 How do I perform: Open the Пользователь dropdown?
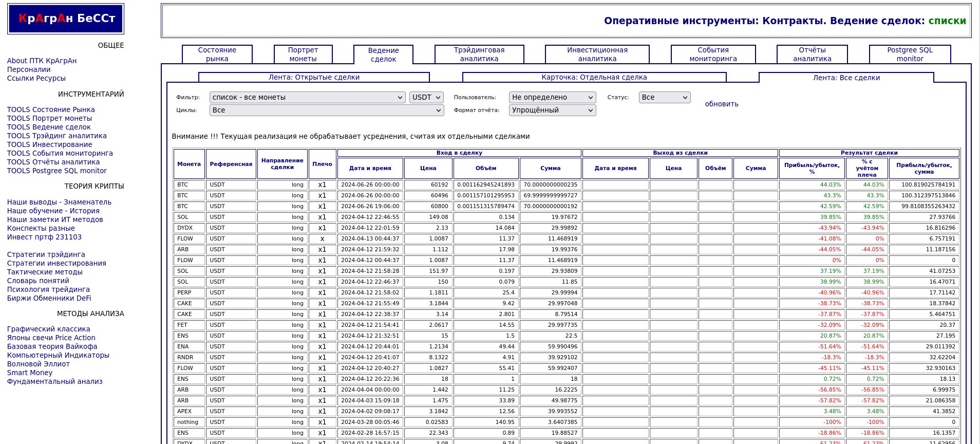(x=552, y=97)
